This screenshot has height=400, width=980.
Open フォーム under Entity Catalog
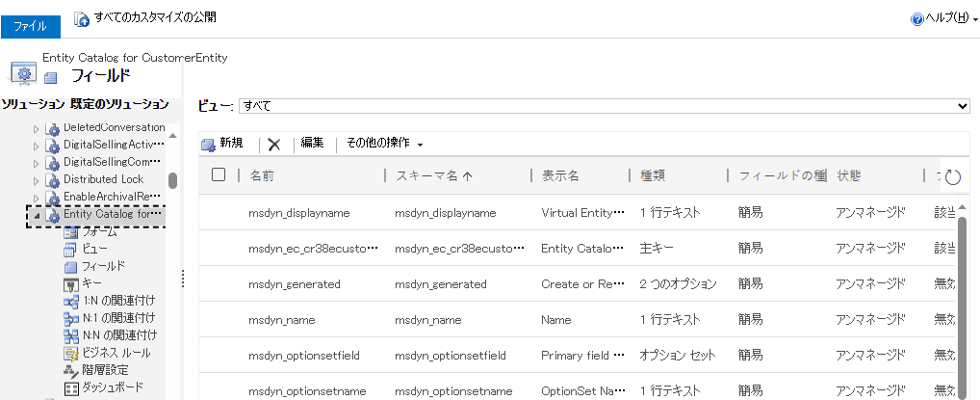pyautogui.click(x=99, y=231)
